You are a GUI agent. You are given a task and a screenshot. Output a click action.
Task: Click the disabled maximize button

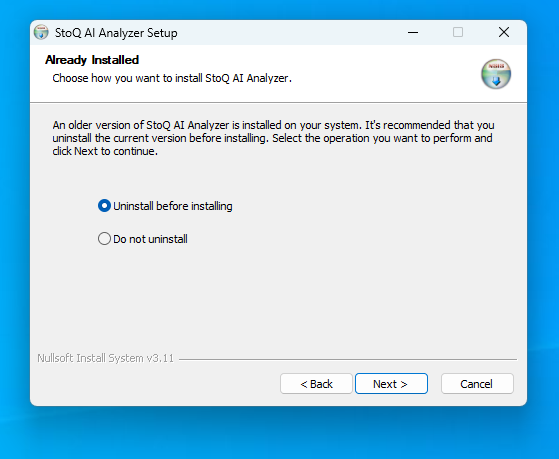point(458,32)
